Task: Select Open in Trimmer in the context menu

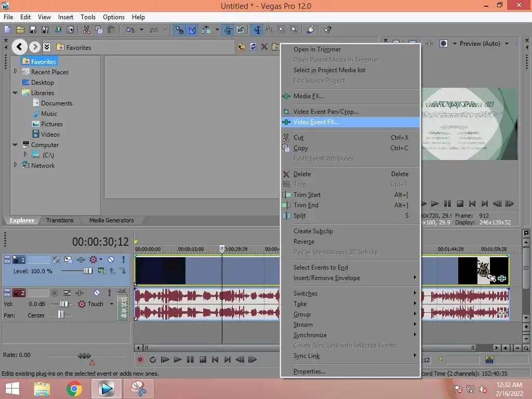Action: [x=350, y=49]
